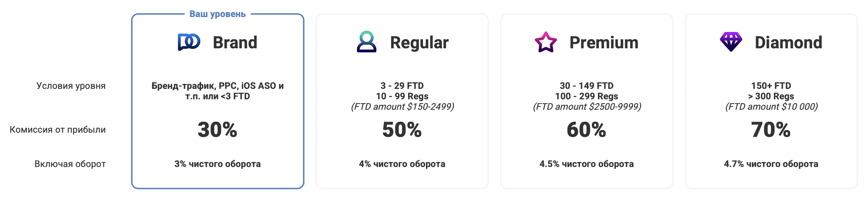This screenshot has width=868, height=201.
Task: Click the 60% commission value
Action: coord(586,130)
